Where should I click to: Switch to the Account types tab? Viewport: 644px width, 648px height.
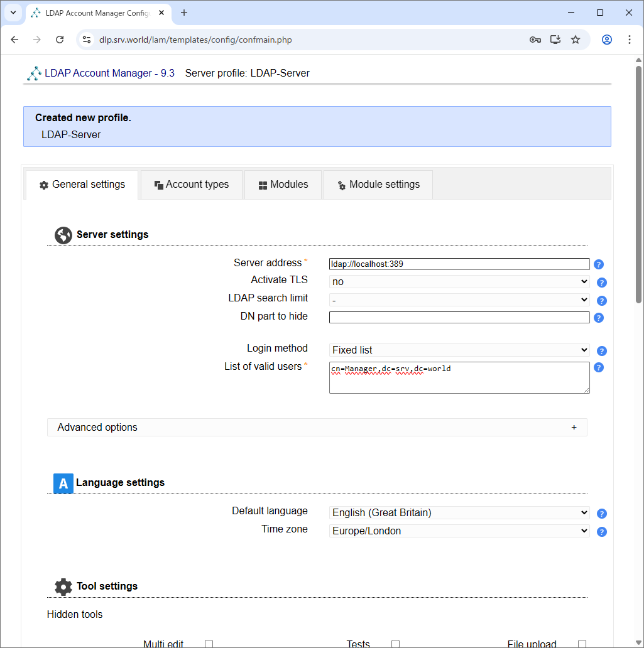pos(192,185)
